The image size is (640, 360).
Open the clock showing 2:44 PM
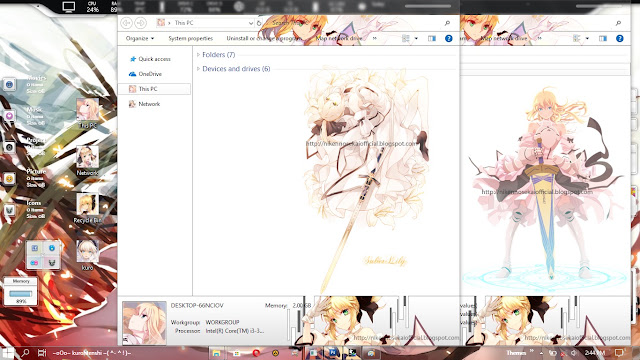[594, 353]
